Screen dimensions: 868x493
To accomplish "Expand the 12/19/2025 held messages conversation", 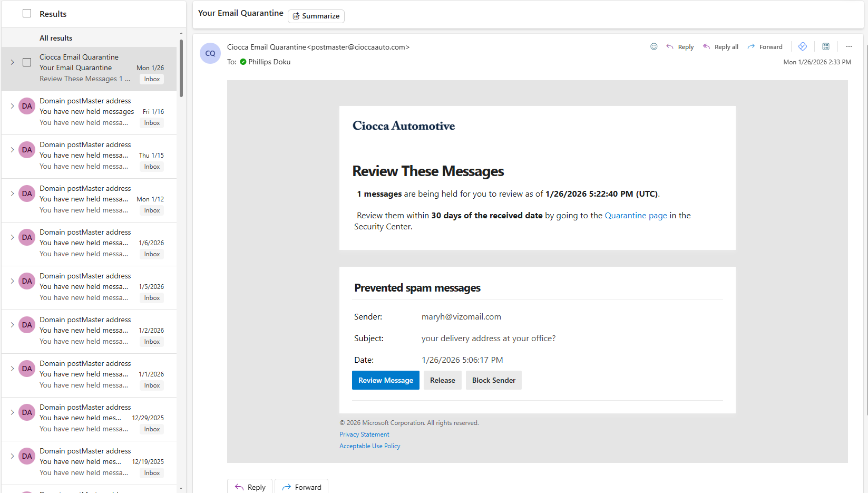I will [x=12, y=456].
